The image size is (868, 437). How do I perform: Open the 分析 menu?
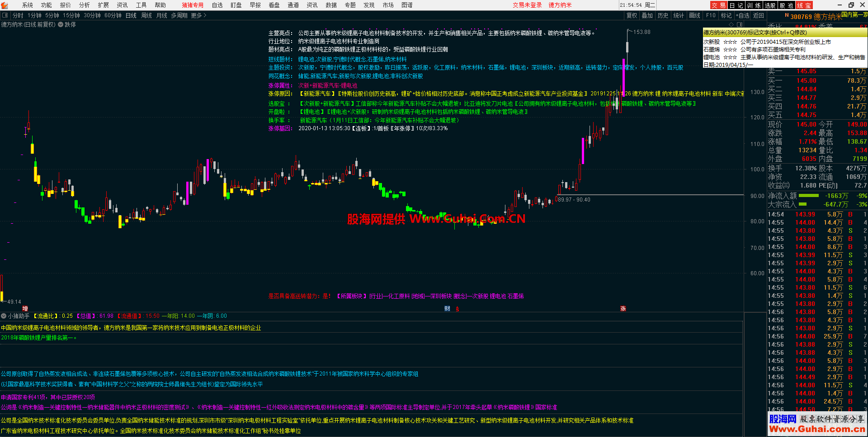coord(85,5)
